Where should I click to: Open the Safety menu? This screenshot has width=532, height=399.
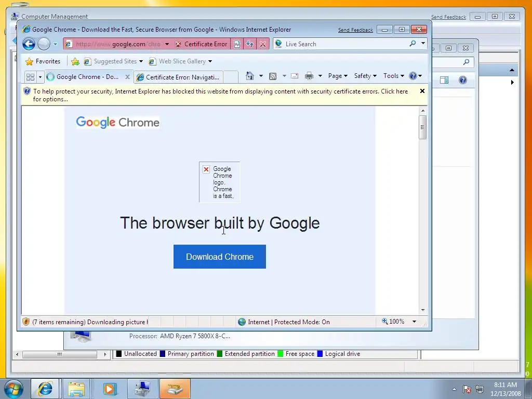click(x=365, y=76)
